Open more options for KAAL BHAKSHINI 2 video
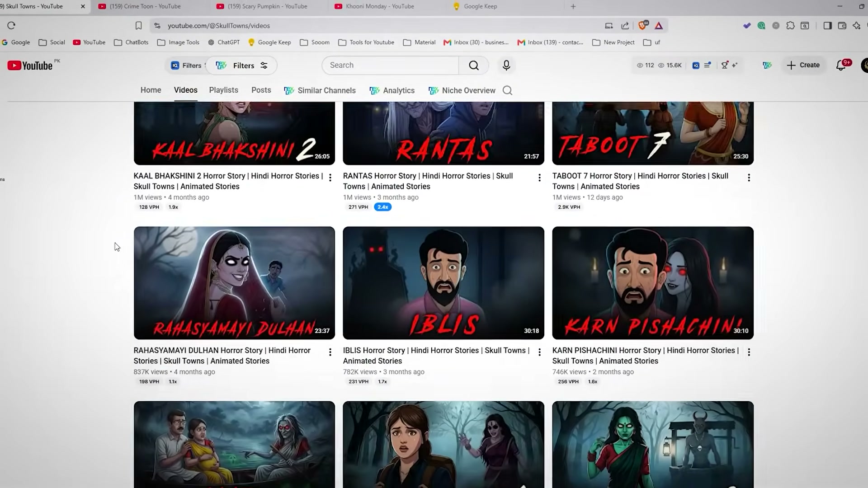Viewport: 868px width, 488px height. pos(330,178)
